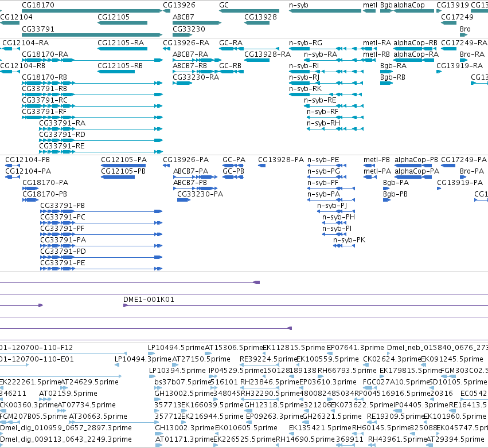Open protein CG13926-PA

pos(186,160)
